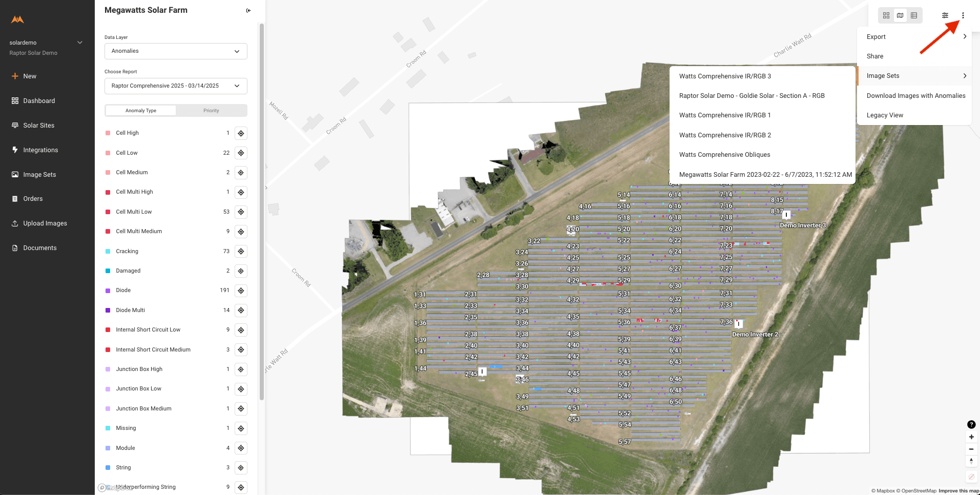Image resolution: width=980 pixels, height=495 pixels.
Task: Choose Share from the options menu
Action: point(914,56)
